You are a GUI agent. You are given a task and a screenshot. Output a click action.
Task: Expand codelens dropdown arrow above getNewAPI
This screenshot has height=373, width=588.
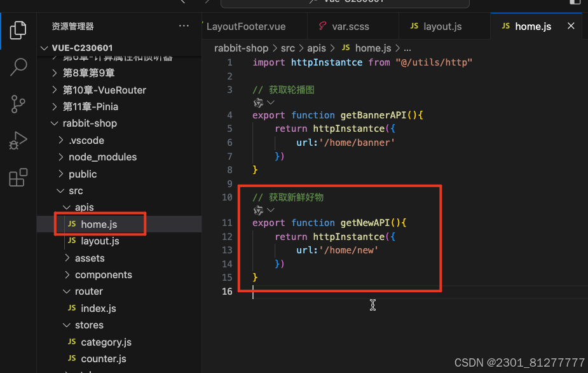point(271,210)
